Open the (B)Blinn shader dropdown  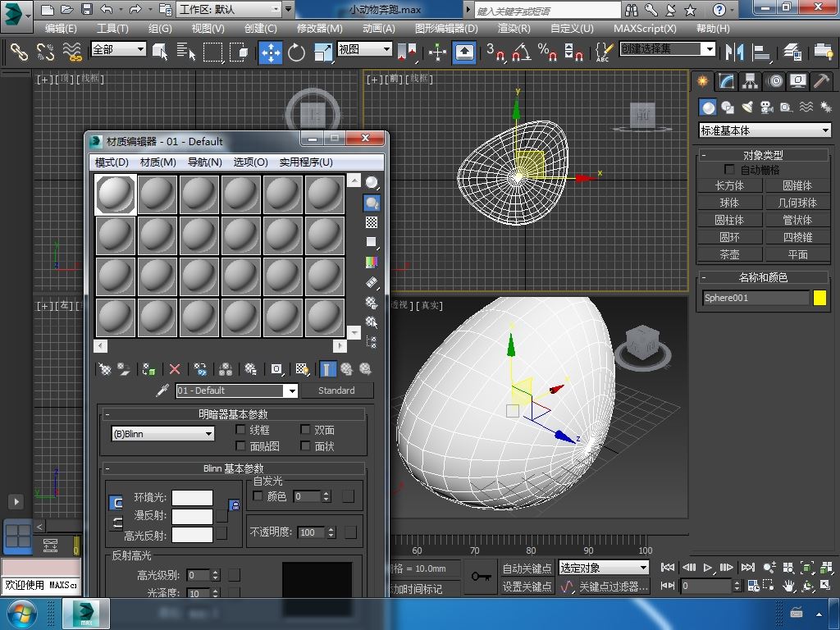[x=162, y=434]
